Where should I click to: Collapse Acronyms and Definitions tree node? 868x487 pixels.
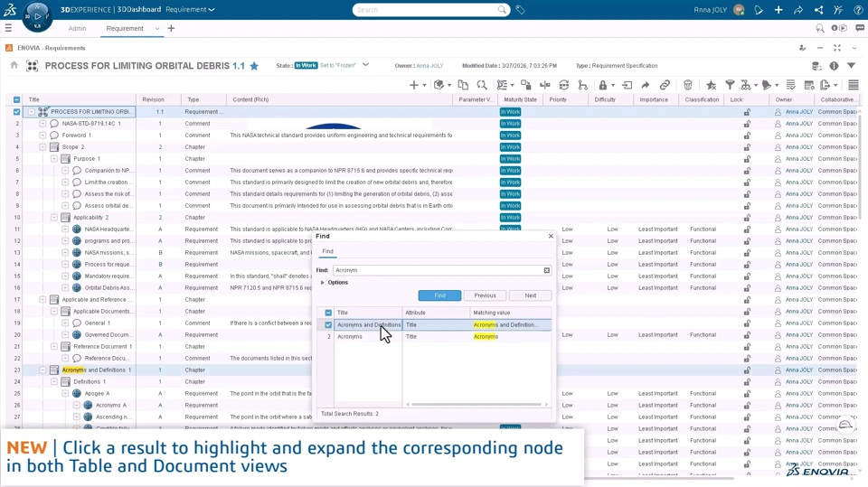[x=42, y=370]
